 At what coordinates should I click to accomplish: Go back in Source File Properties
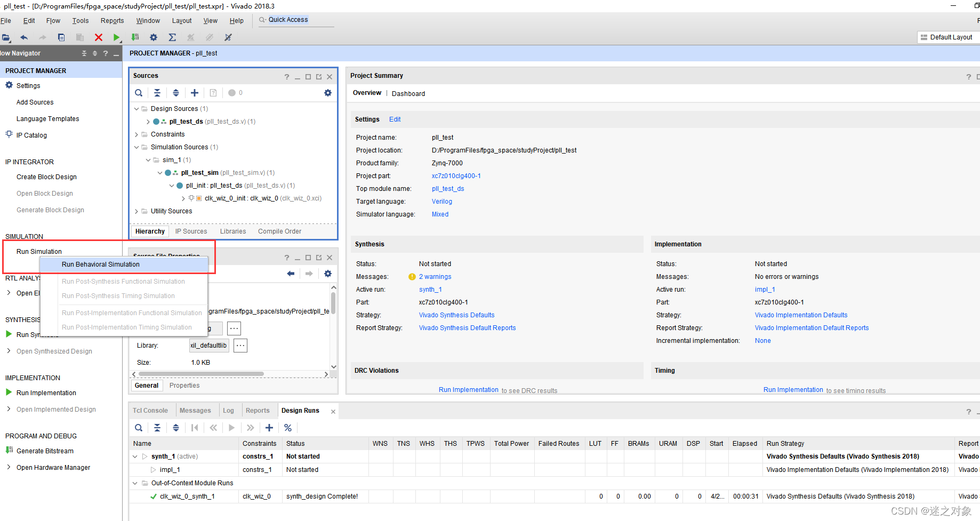[291, 274]
